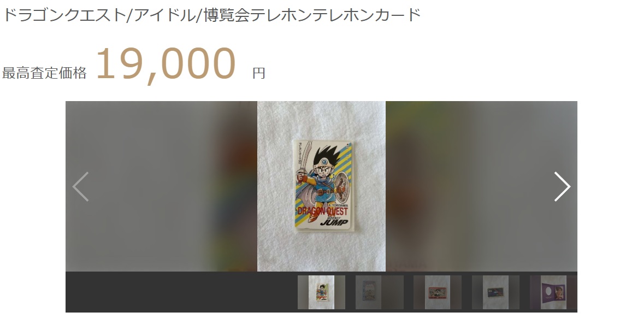Choose the purple idol card folder thumbnail
The image size is (644, 318).
(554, 292)
